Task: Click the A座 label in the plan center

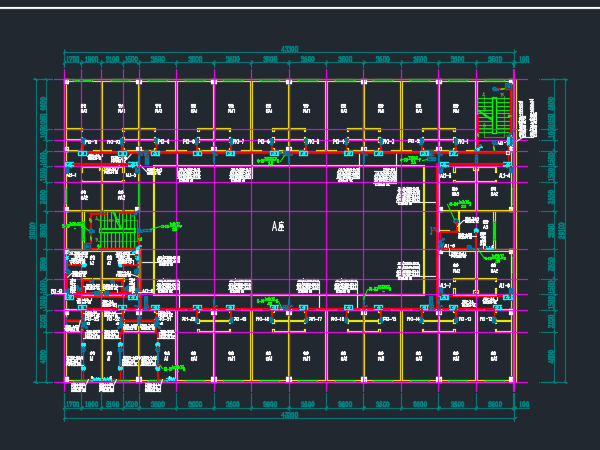Action: click(278, 227)
